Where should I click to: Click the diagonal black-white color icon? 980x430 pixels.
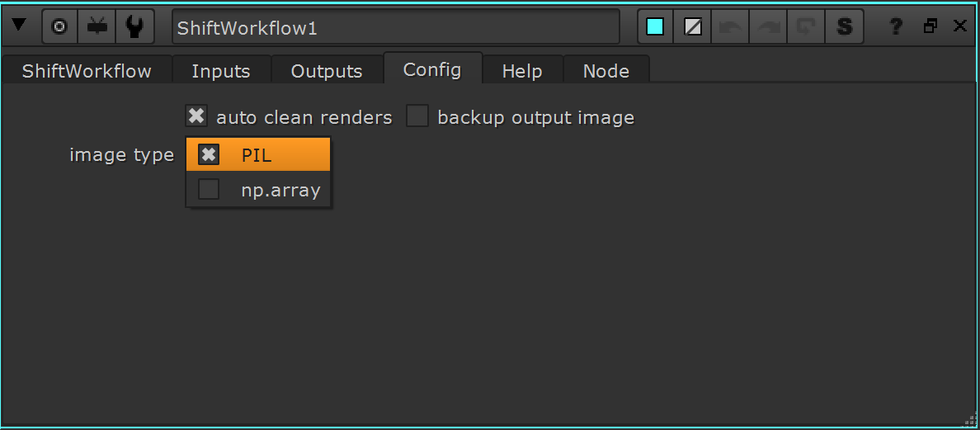coord(693,26)
